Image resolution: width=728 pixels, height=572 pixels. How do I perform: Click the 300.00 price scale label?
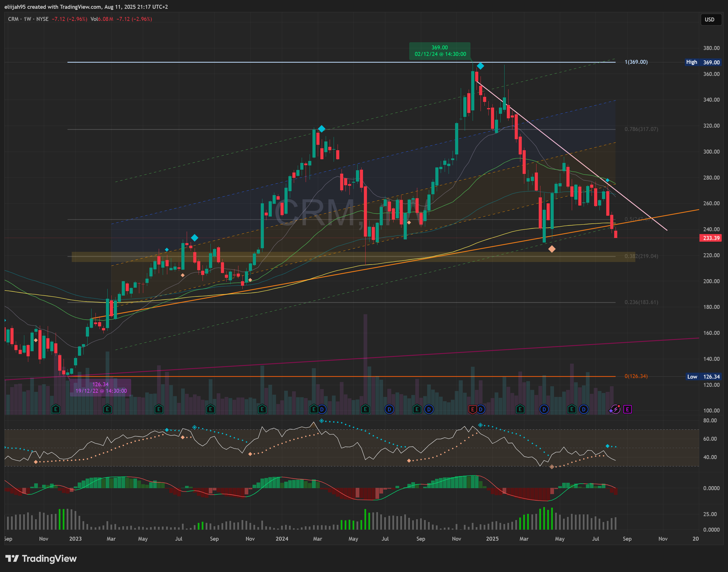711,152
